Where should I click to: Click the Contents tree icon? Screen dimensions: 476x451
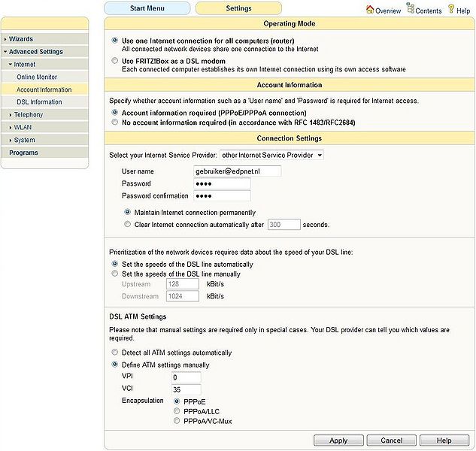pyautogui.click(x=411, y=8)
